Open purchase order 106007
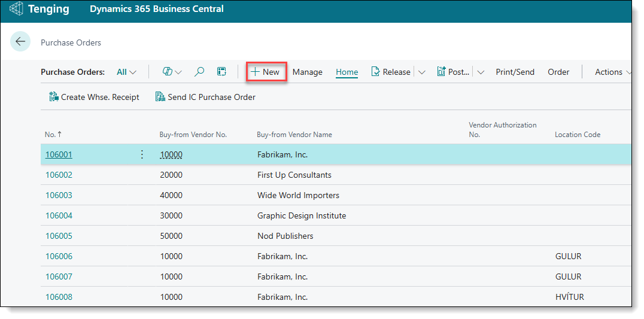This screenshot has height=319, width=644. click(x=59, y=277)
